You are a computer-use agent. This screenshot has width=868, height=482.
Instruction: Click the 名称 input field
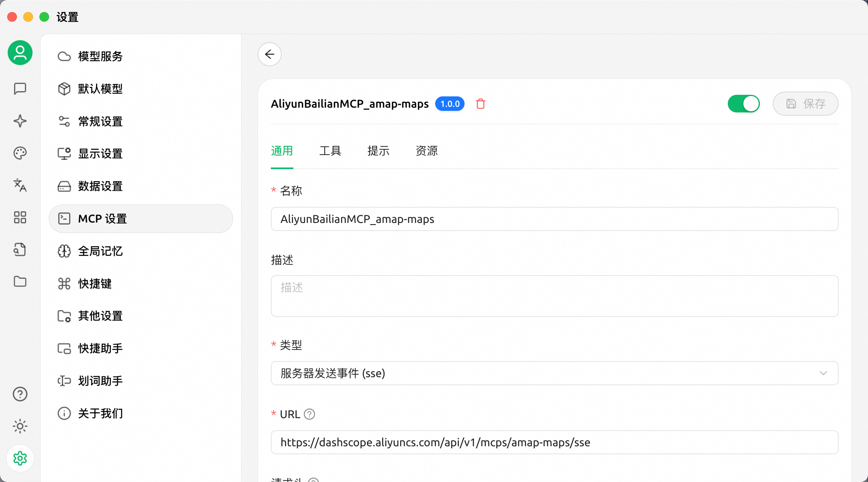(x=555, y=219)
